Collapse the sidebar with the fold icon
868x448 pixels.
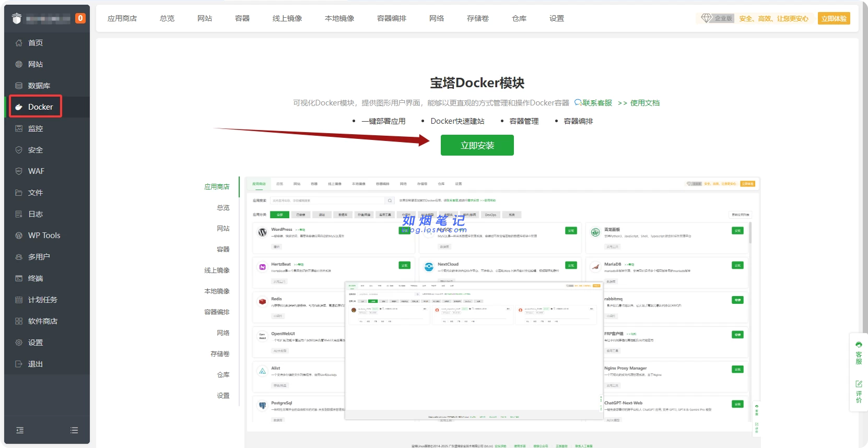click(20, 430)
